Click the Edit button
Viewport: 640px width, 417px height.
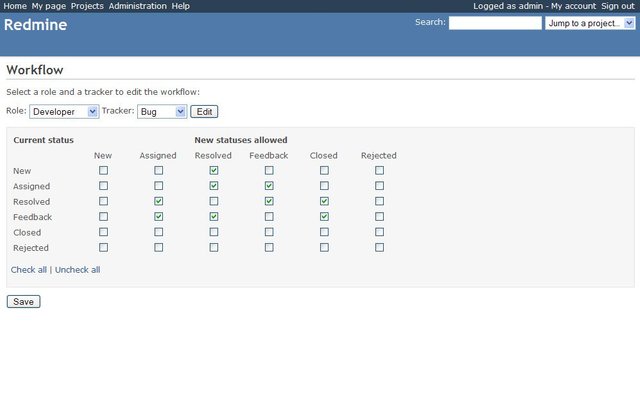click(x=204, y=112)
